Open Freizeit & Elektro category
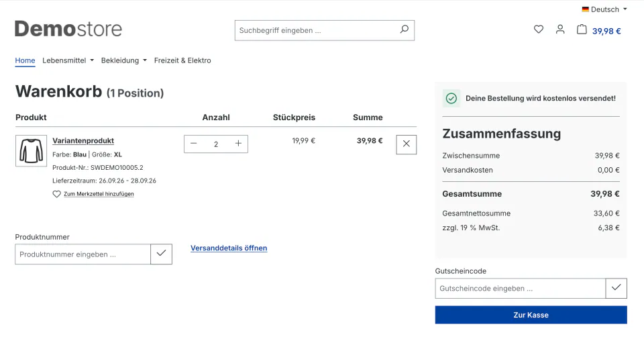The height and width of the screenshot is (341, 644). tap(182, 60)
